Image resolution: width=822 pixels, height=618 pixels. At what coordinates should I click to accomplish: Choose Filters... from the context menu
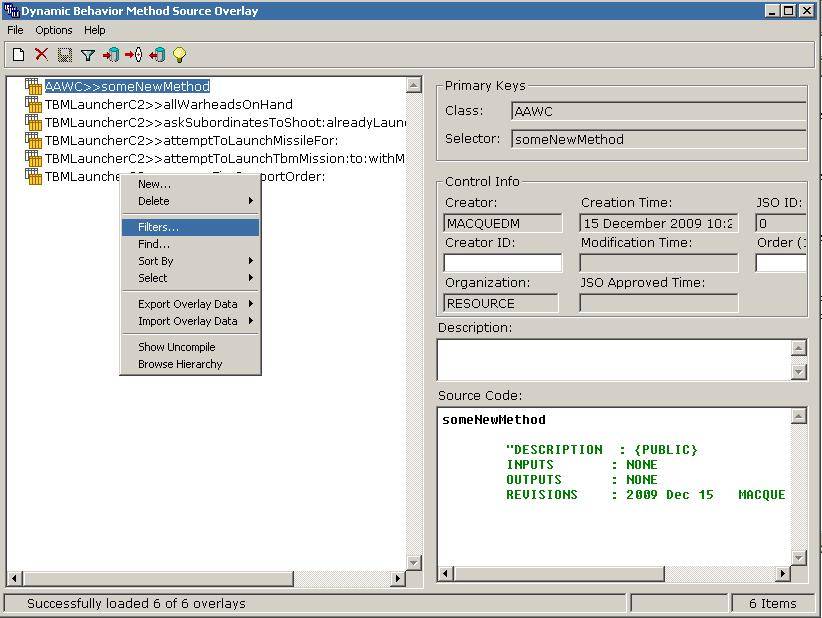coord(159,227)
